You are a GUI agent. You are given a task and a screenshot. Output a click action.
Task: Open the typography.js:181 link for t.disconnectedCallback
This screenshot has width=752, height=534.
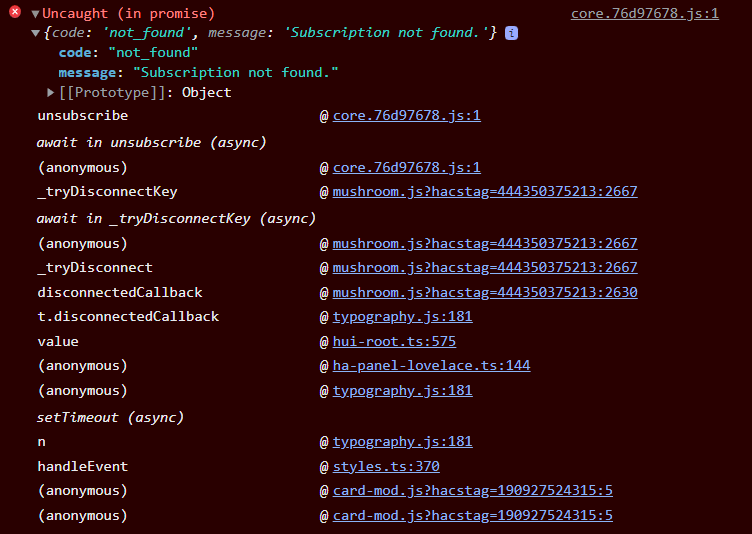click(402, 317)
